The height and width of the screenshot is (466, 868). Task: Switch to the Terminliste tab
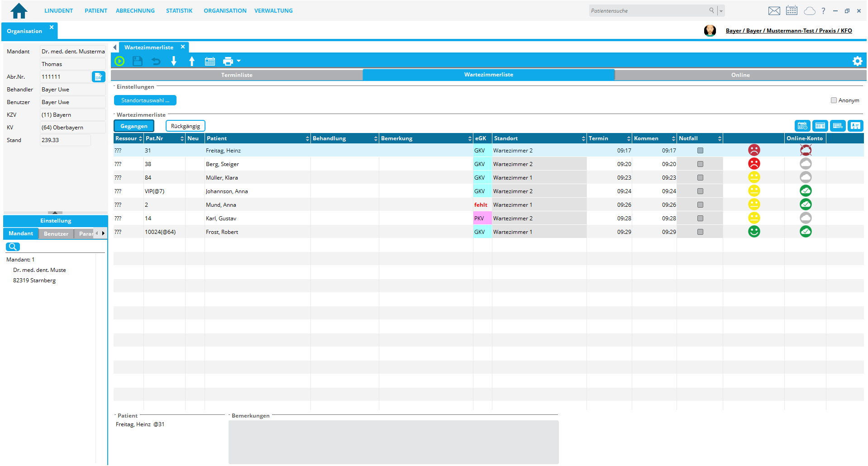pos(237,75)
